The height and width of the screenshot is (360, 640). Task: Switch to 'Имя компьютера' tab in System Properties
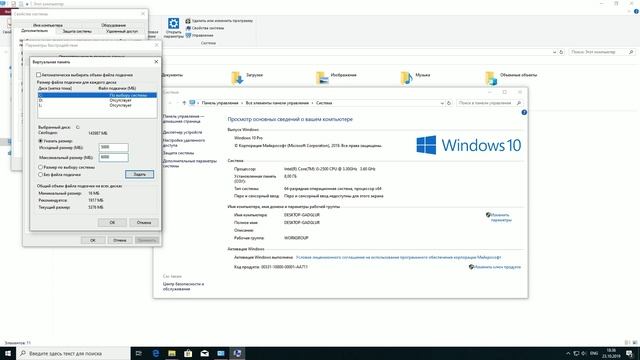pyautogui.click(x=48, y=25)
